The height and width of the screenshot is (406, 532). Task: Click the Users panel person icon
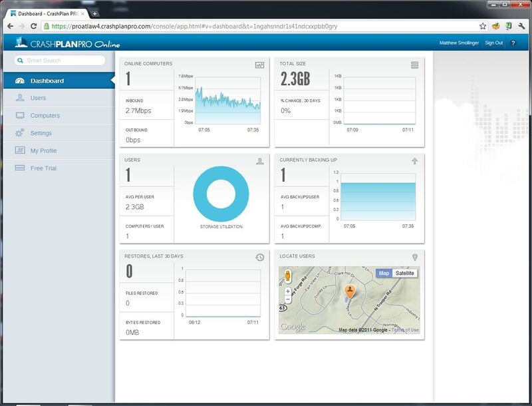click(259, 161)
